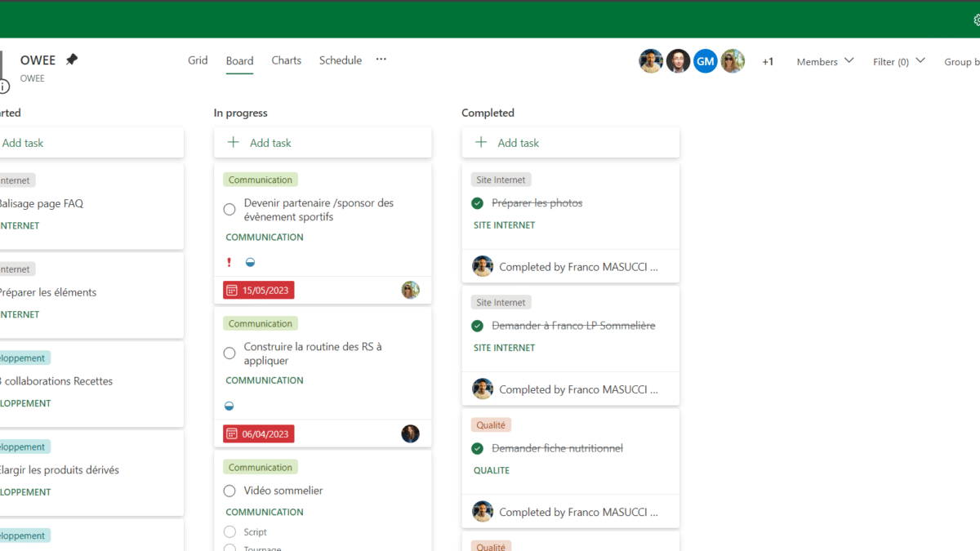Click the pin icon next to OWEE
Viewport: 980px width, 551px height.
click(x=72, y=60)
